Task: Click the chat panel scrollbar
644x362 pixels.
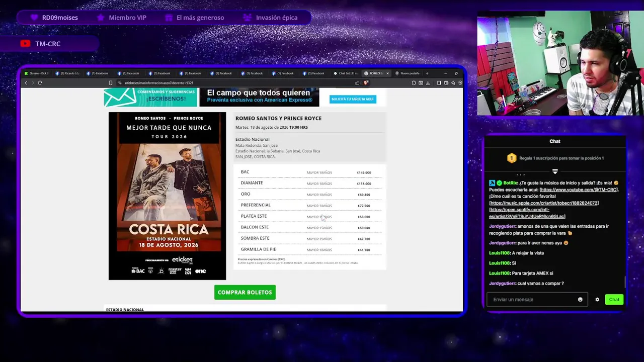Action: coord(625,282)
